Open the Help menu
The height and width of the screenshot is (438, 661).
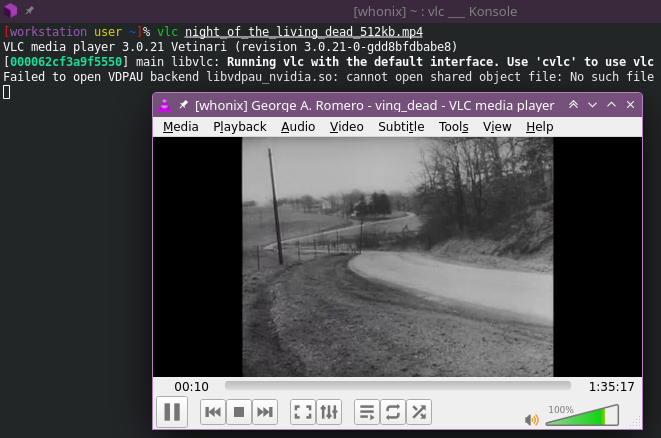tap(540, 127)
